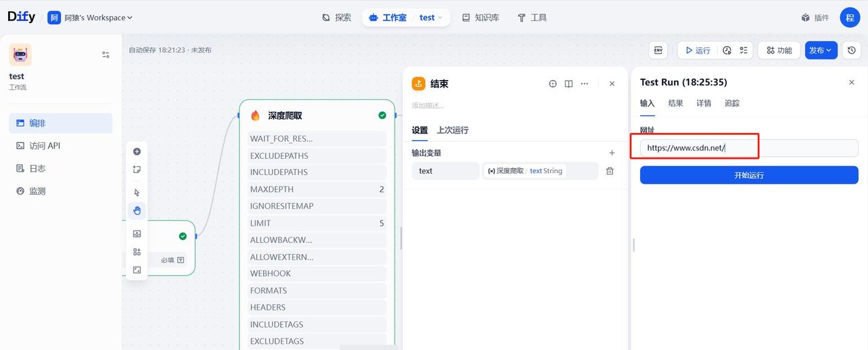Open the 工作室 studio tab
Viewport: 868px width, 350px height.
[x=388, y=18]
